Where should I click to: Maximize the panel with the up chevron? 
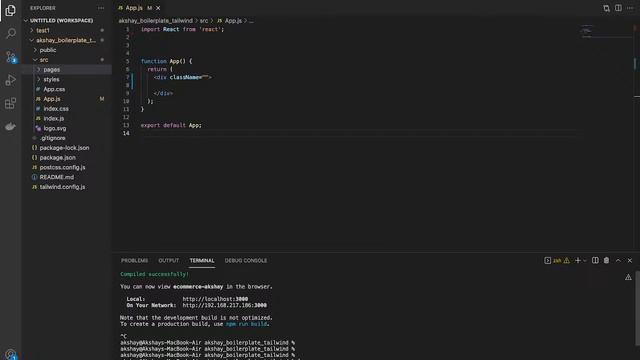point(618,260)
